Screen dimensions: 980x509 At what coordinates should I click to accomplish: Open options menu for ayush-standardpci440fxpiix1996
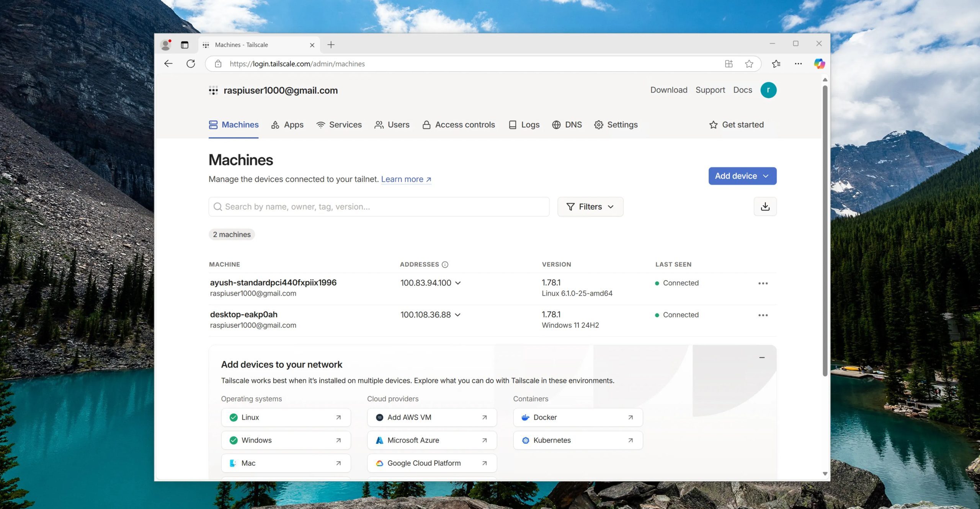(763, 283)
